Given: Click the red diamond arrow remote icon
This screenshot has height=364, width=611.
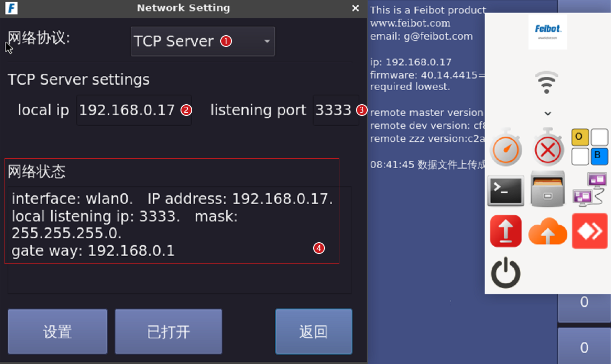Looking at the screenshot, I should (590, 231).
